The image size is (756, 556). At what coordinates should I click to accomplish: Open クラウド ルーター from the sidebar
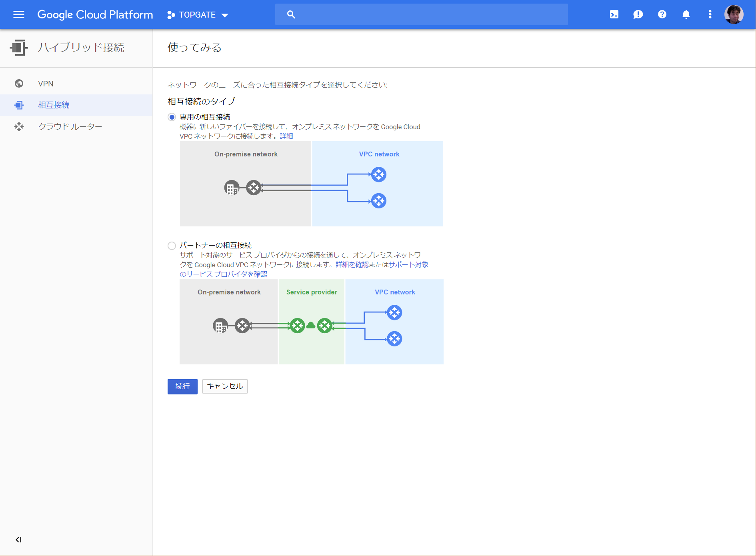(70, 126)
